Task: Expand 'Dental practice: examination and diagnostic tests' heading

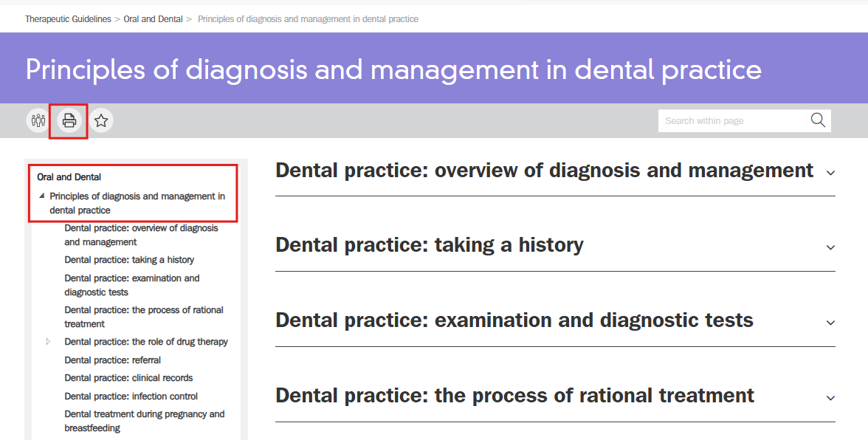Action: [x=830, y=320]
